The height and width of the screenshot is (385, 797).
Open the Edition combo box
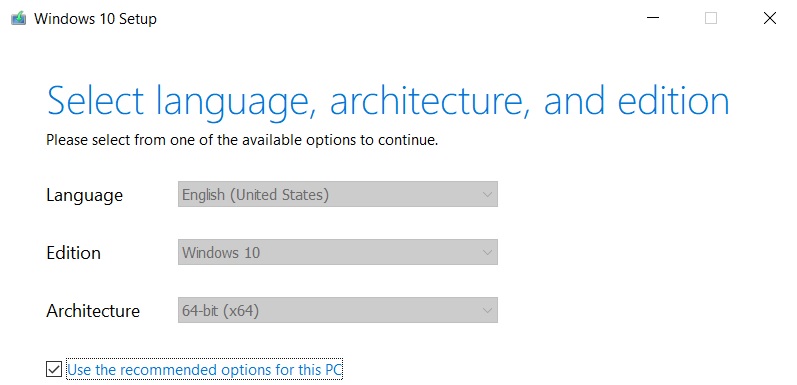click(338, 252)
